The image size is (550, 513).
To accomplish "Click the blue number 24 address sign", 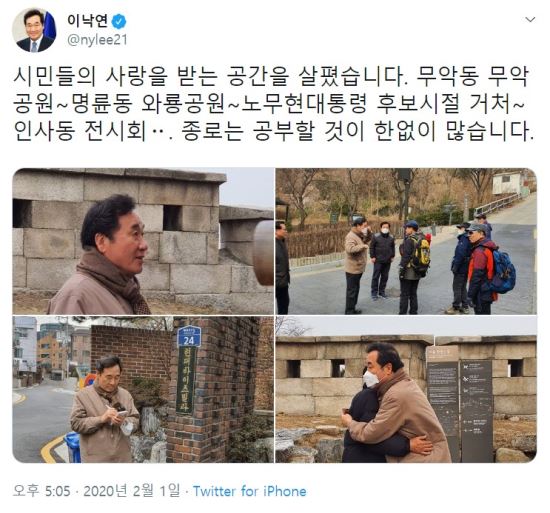I will (189, 336).
